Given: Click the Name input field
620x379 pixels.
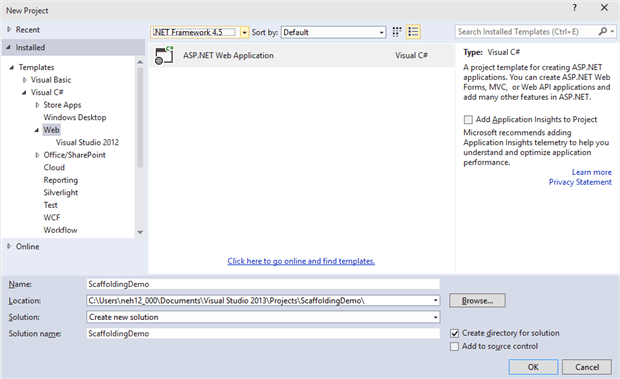Looking at the screenshot, I should tap(263, 284).
